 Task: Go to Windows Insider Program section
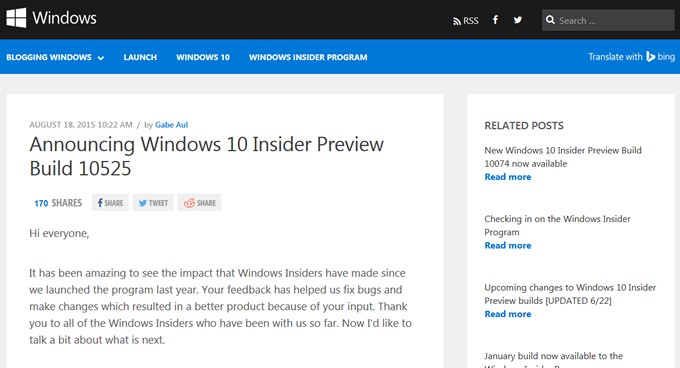[x=308, y=57]
